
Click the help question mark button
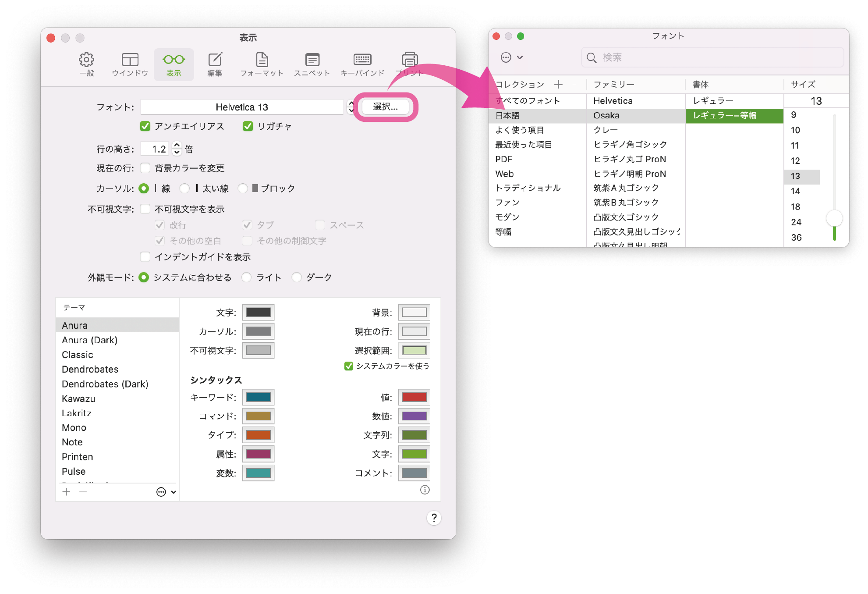point(434,518)
